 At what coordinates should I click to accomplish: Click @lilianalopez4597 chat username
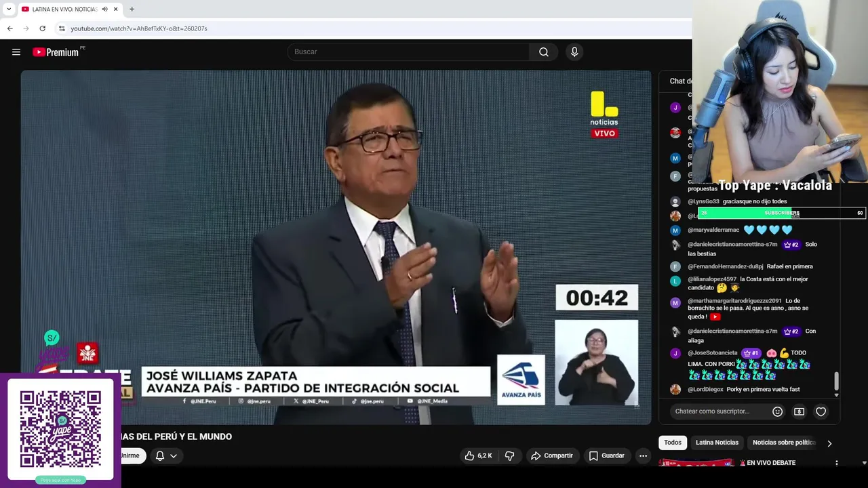(712, 279)
